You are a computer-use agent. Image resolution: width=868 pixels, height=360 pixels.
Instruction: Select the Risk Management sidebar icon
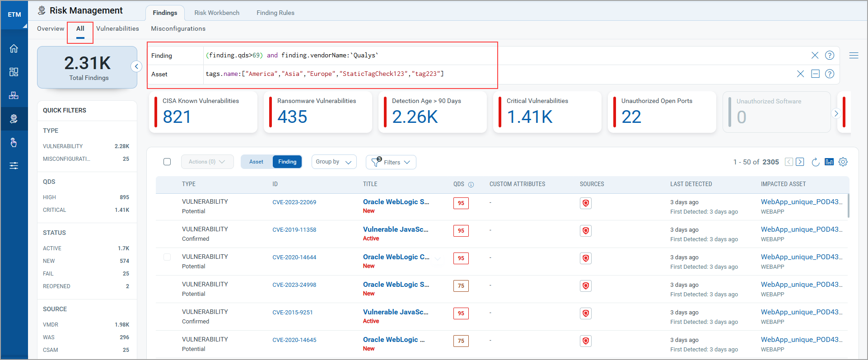pyautogui.click(x=14, y=119)
